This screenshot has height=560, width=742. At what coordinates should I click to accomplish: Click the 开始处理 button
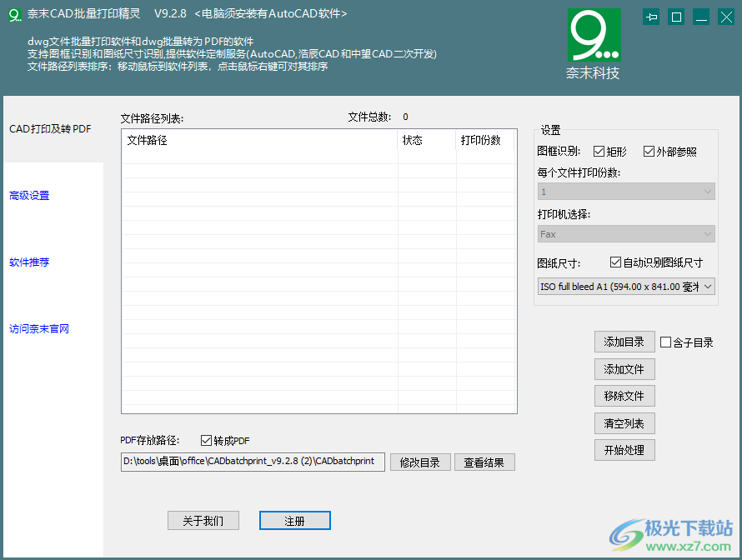(624, 450)
